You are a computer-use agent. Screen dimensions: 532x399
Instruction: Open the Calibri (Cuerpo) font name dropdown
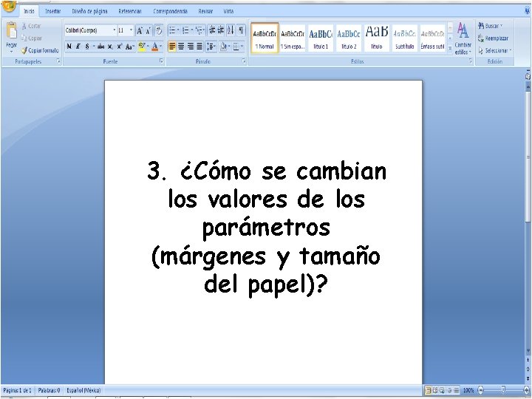coord(115,30)
